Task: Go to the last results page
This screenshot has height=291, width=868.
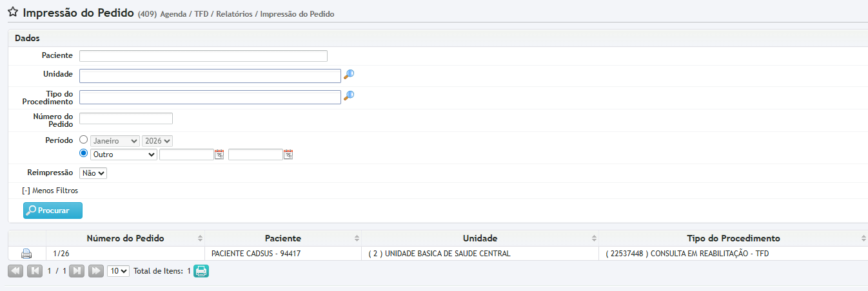Action: [95, 271]
